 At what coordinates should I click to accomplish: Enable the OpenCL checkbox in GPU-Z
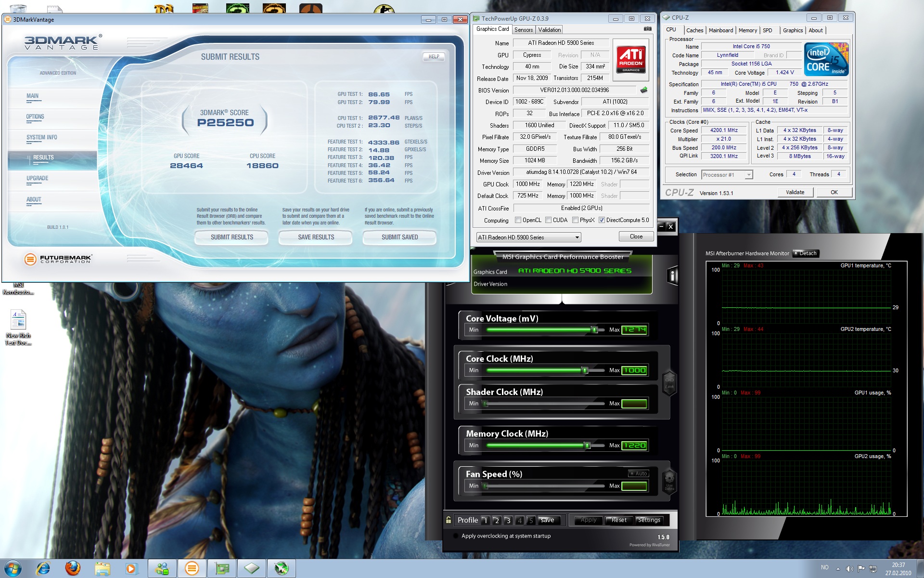[518, 220]
